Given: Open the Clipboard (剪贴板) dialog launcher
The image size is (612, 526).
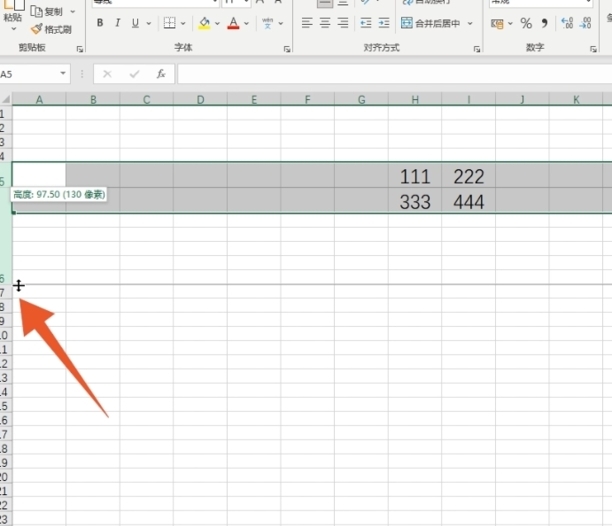Looking at the screenshot, I should [80, 49].
